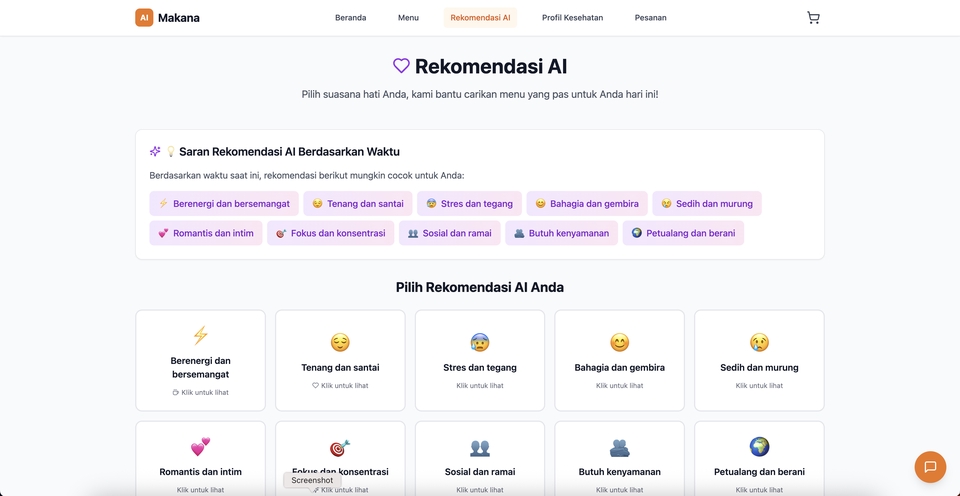The image size is (960, 496).
Task: Open the chat bubble button
Action: point(930,467)
